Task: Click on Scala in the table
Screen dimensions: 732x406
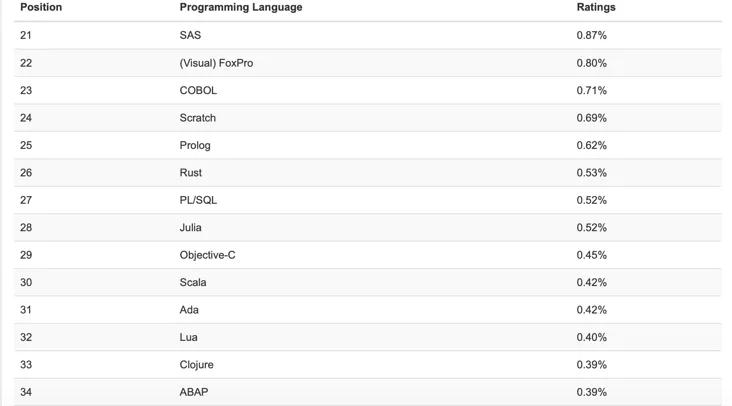Action: [193, 282]
